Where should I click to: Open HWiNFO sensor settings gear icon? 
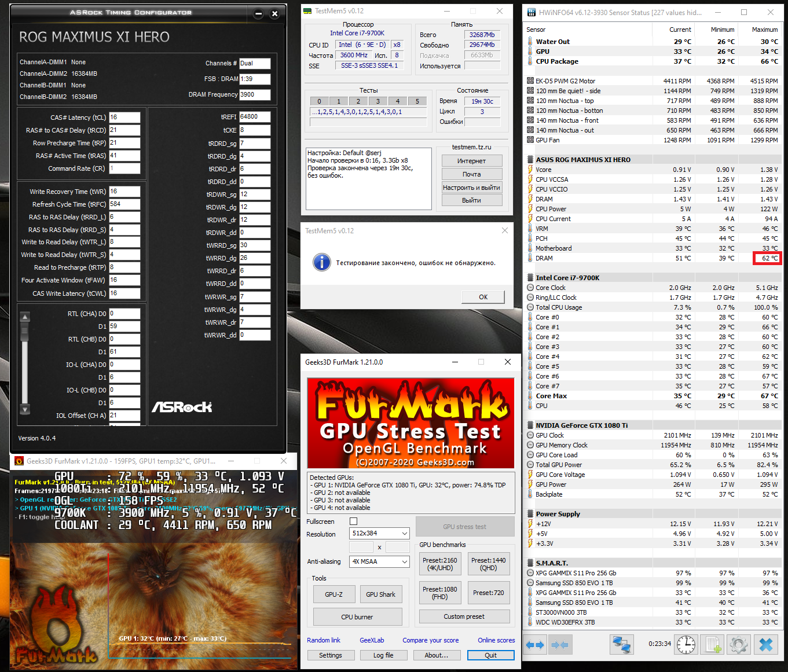(739, 644)
